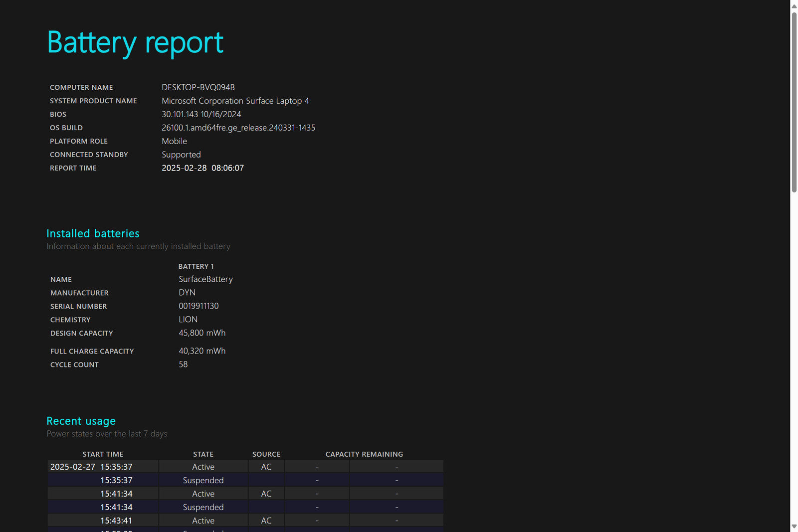Click AC source in the 2025-02-27 row
Screen dimensions: 798x532
[266, 467]
